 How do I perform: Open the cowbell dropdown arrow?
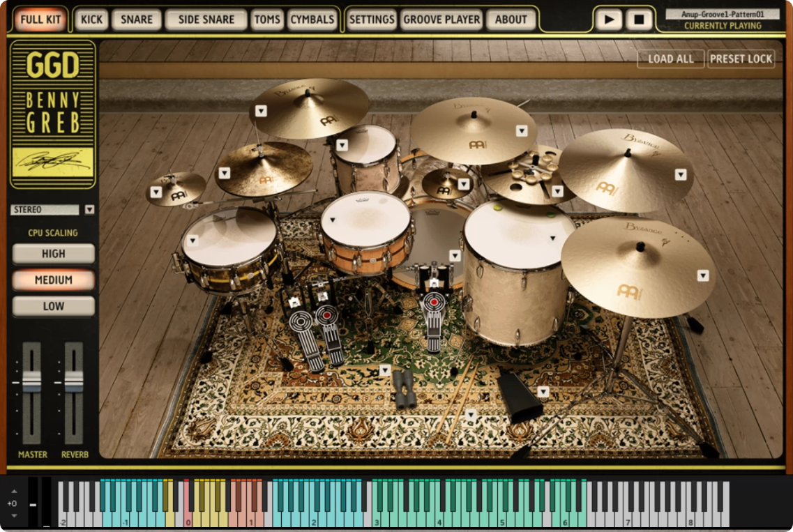(543, 391)
